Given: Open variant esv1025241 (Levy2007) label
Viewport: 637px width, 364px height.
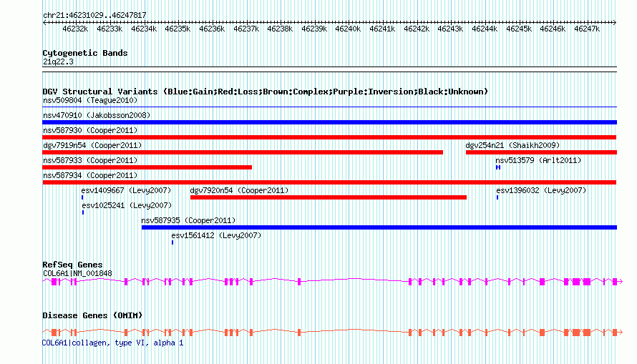Looking at the screenshot, I should 127,205.
